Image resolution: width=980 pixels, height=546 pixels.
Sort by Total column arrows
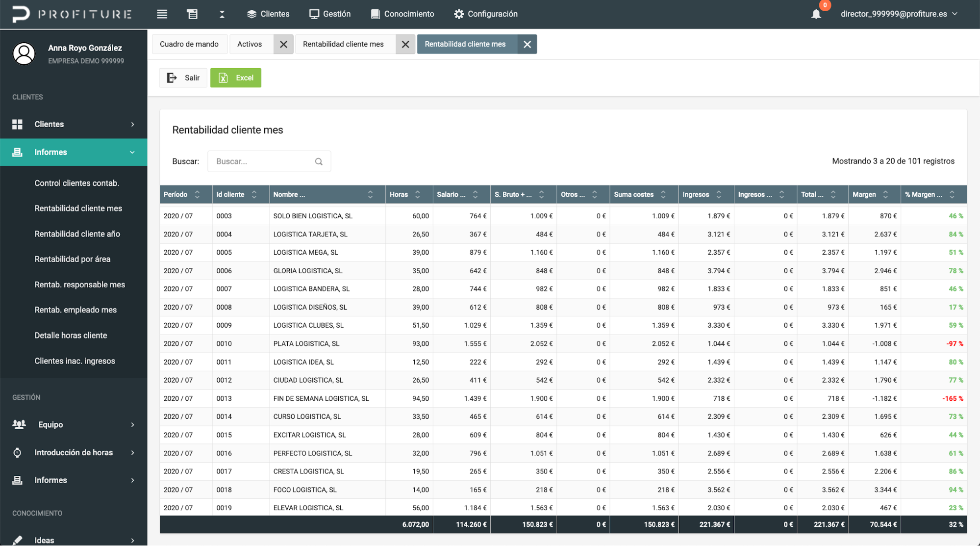833,194
